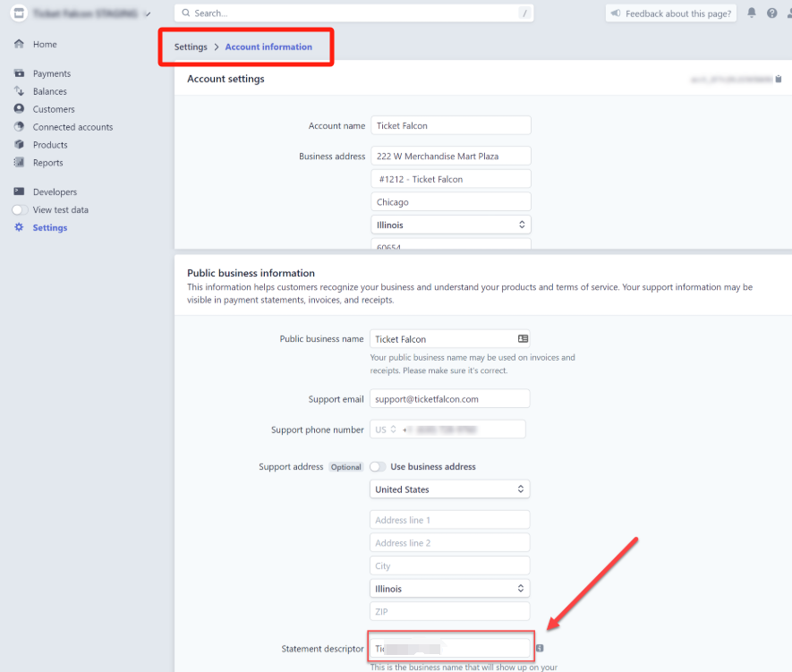
Task: Open business address Illinois state dropdown
Action: coord(450,225)
